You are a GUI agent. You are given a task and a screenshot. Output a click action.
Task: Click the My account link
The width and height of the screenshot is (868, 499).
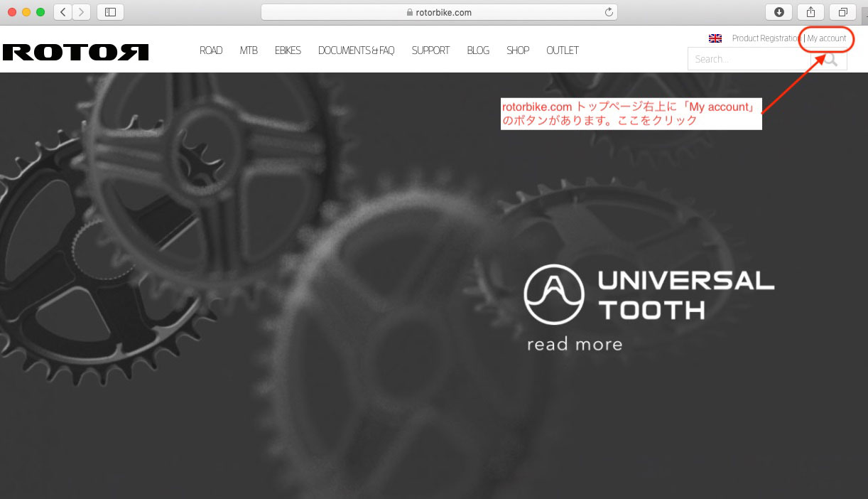click(x=827, y=38)
